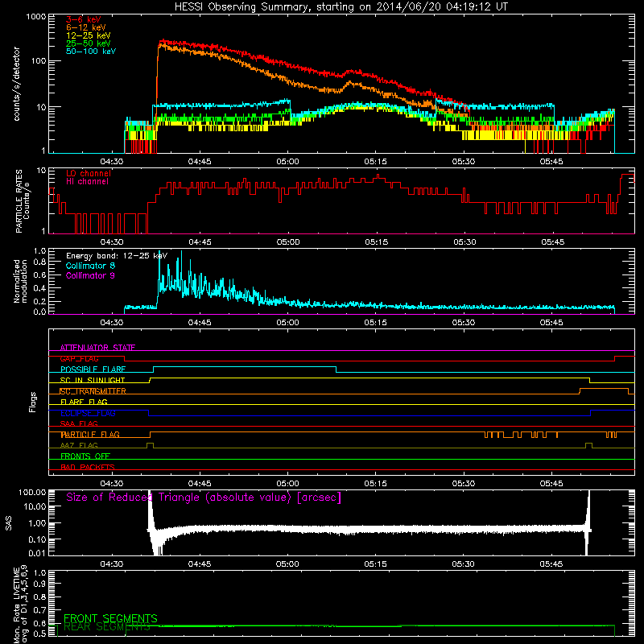Click 05:00 time label under the flags panel
This screenshot has width=644, height=644.
point(287,484)
